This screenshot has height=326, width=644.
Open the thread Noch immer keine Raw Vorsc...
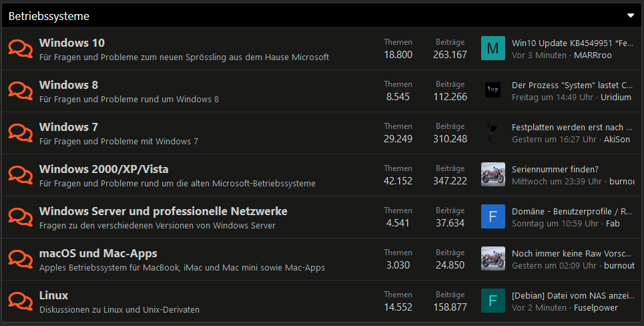tap(572, 254)
